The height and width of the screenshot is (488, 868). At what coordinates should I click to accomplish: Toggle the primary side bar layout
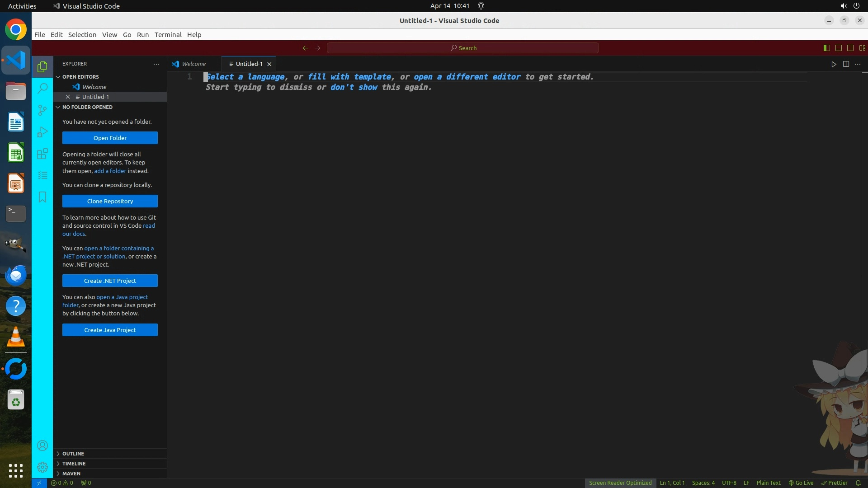(826, 48)
